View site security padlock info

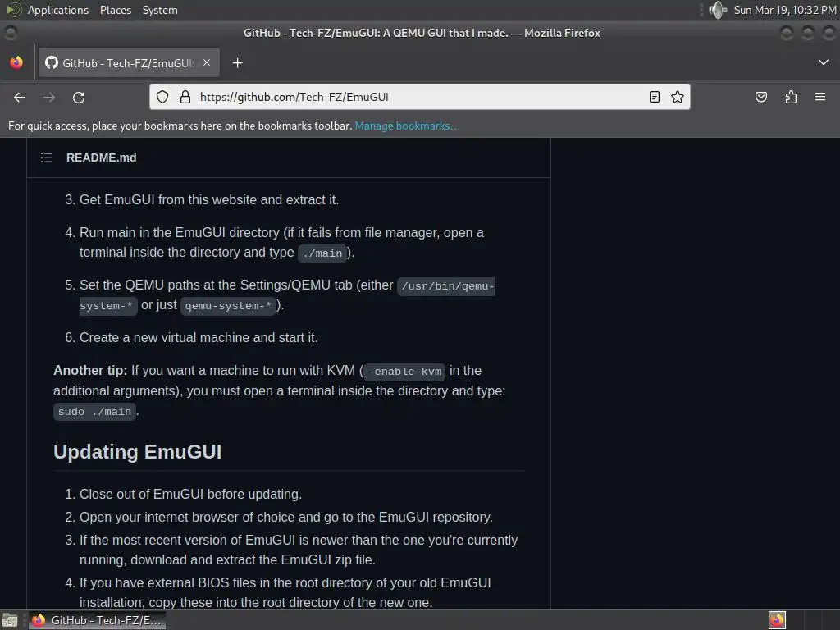coord(185,97)
